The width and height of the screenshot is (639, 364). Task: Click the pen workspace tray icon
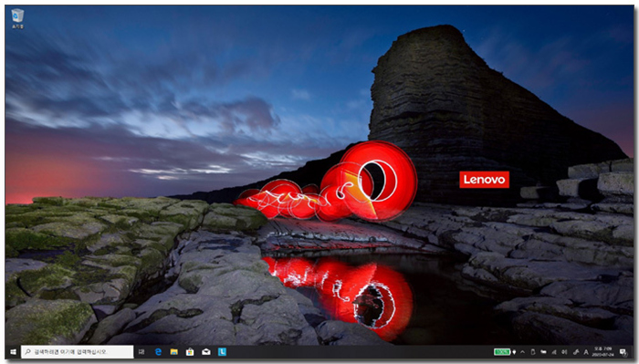[576, 352]
